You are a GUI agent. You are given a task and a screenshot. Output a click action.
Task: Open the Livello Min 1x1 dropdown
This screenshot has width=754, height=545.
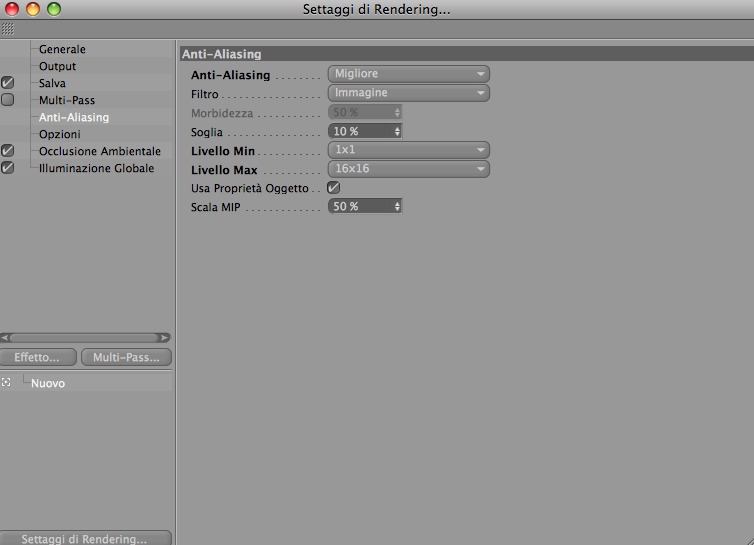click(409, 150)
